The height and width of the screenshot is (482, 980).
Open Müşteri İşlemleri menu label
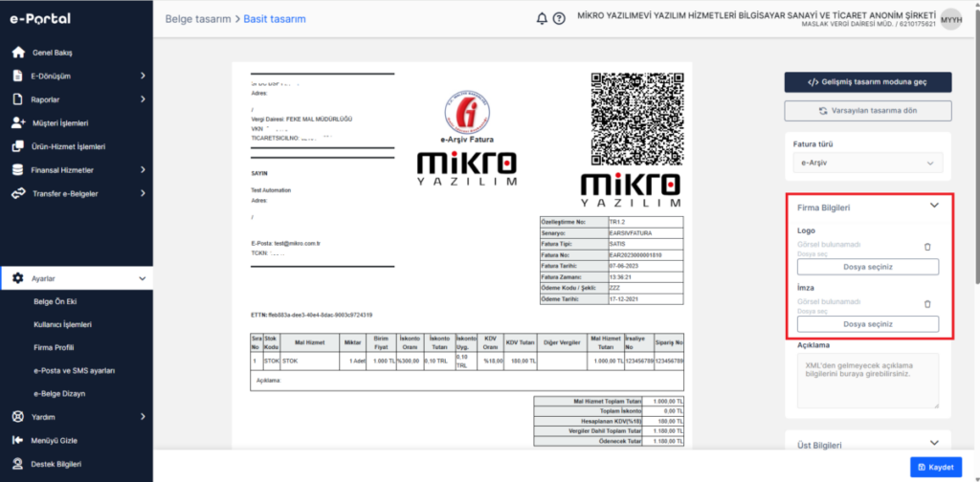coord(60,123)
